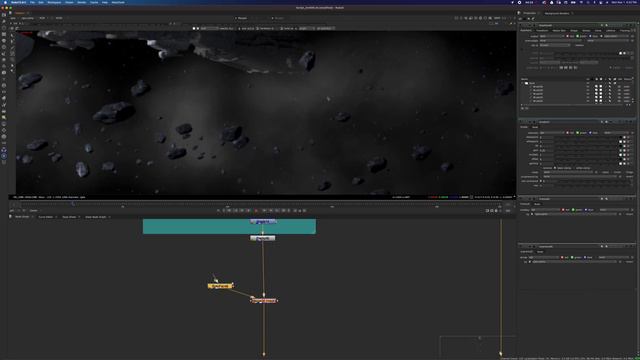Open the Filter nodes menu in left toolbar
The height and width of the screenshot is (360, 640).
coord(4,47)
